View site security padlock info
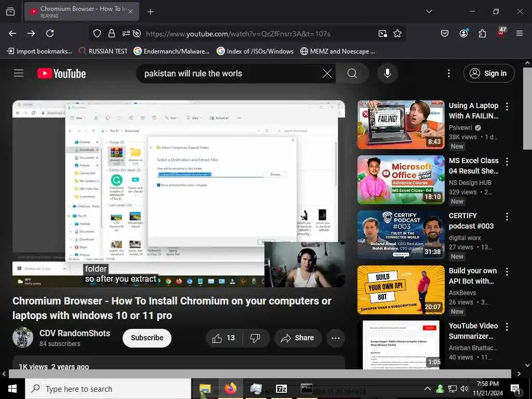This screenshot has height=399, width=532. pos(111,33)
